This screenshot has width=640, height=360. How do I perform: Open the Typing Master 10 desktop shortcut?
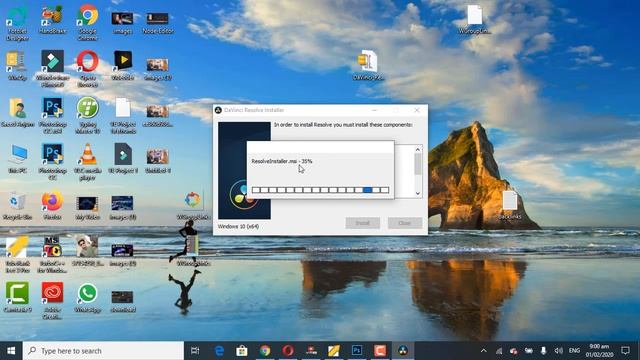(87, 116)
